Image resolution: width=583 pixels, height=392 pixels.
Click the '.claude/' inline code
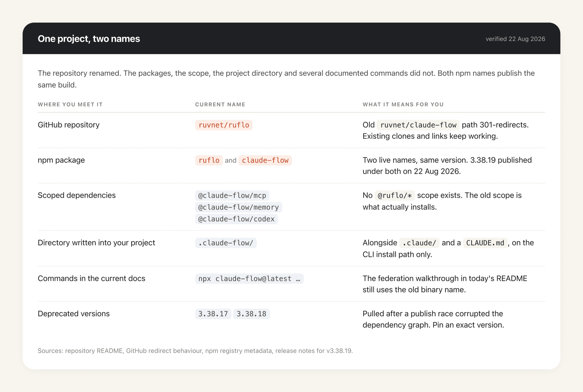pyautogui.click(x=419, y=243)
